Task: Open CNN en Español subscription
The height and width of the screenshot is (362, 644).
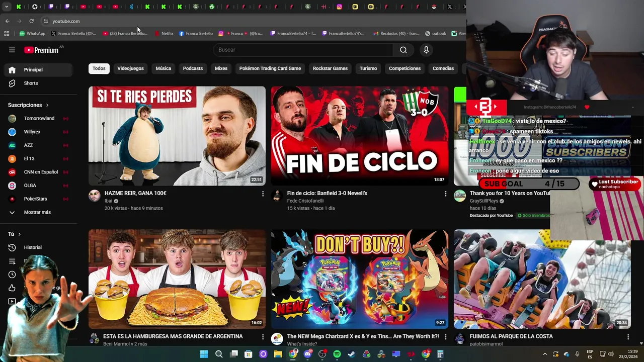Action: click(x=38, y=172)
